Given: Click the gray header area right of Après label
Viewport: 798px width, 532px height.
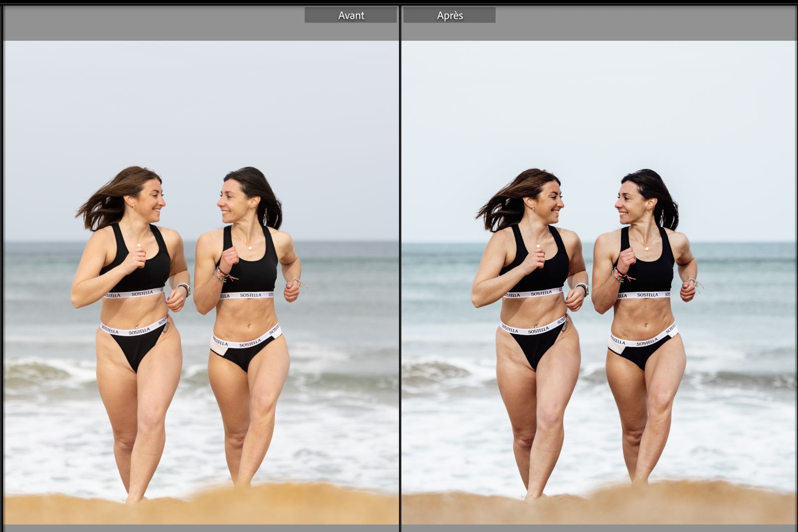Looking at the screenshot, I should pyautogui.click(x=648, y=22).
